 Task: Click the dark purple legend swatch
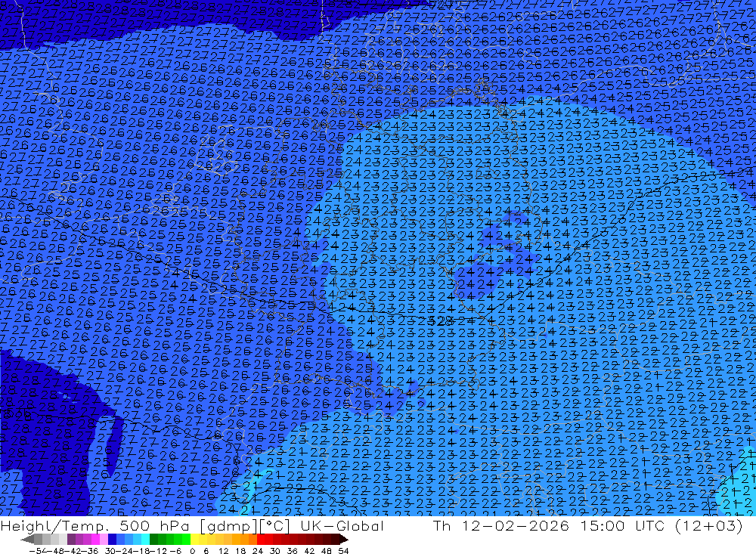(71, 539)
